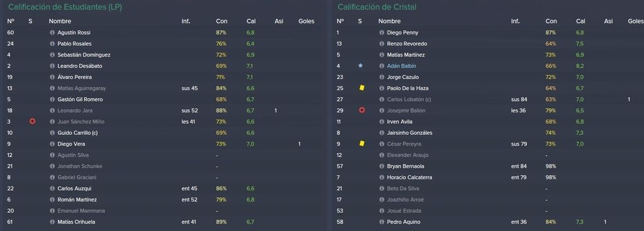
Task: Click the info icon next to Guido Carrillo
Action: pos(52,132)
